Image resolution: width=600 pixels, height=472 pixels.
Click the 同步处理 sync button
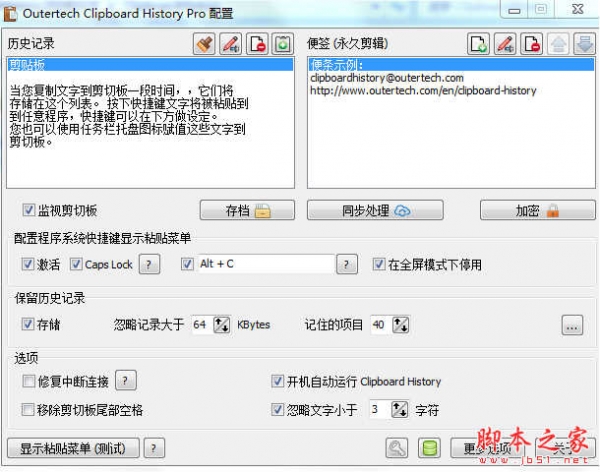click(375, 210)
